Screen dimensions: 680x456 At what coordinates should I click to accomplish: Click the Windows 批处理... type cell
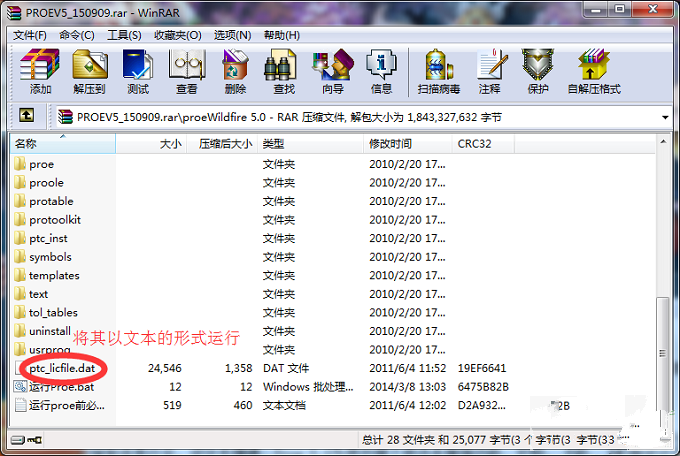point(308,387)
